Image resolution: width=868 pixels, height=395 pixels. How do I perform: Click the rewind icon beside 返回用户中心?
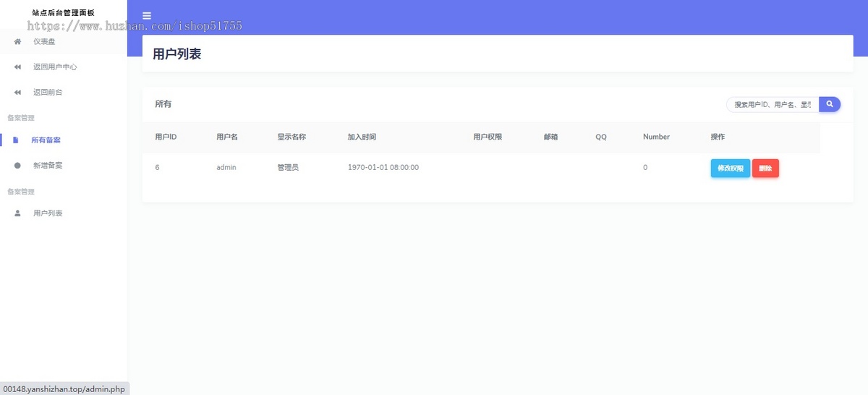click(17, 67)
